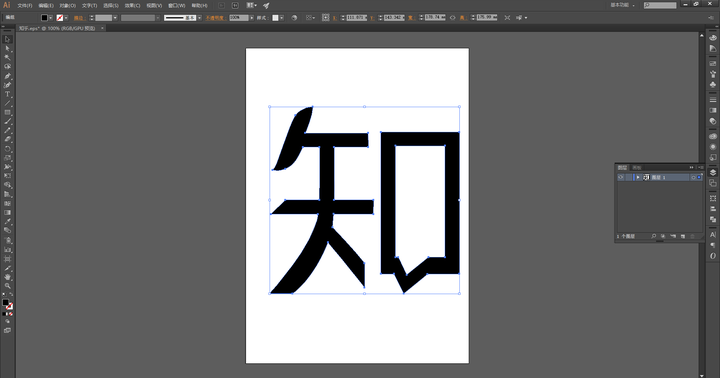Open the 效果(C) menu

click(132, 6)
